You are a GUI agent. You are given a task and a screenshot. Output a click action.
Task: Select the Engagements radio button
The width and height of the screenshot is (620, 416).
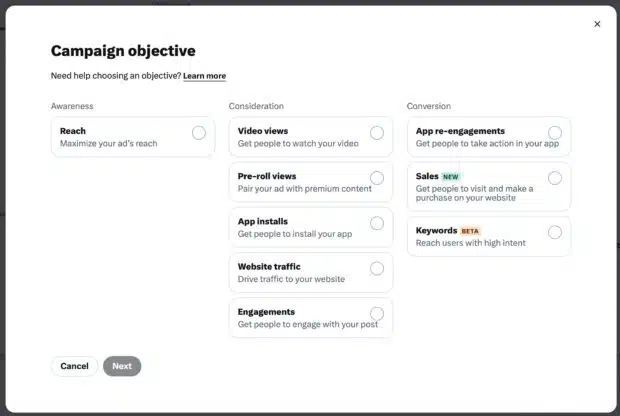click(x=377, y=314)
